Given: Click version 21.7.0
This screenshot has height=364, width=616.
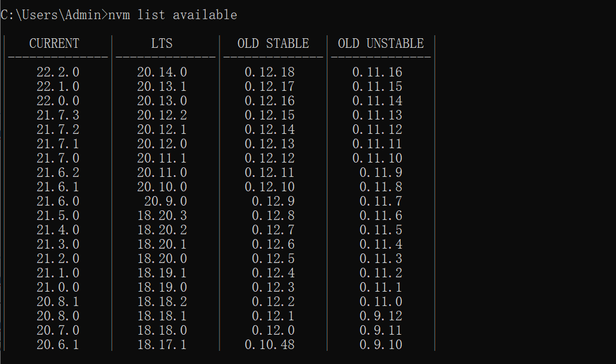Looking at the screenshot, I should point(58,158).
